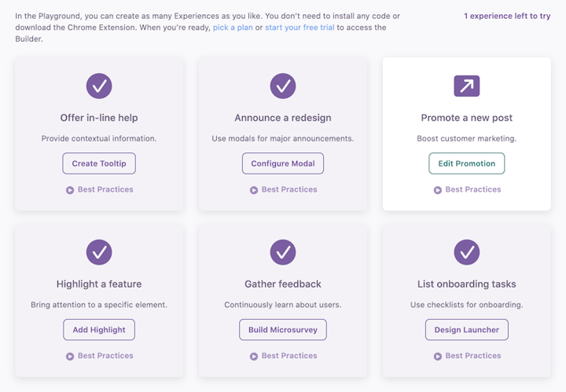Click the checkmark icon above Offer in-line help
Viewport: 566px width, 392px height.
click(x=99, y=86)
